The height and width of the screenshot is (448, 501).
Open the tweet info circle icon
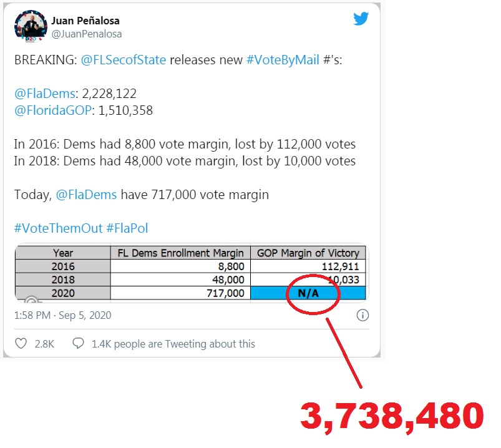tap(362, 315)
